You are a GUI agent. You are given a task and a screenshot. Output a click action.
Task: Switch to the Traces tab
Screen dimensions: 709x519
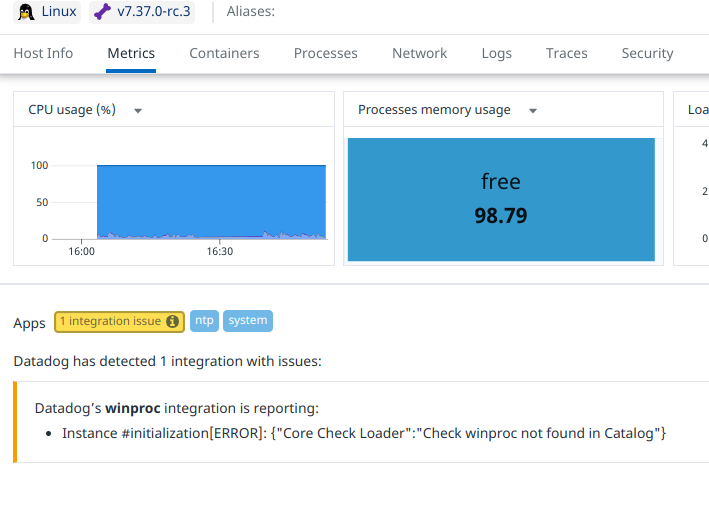tap(567, 53)
